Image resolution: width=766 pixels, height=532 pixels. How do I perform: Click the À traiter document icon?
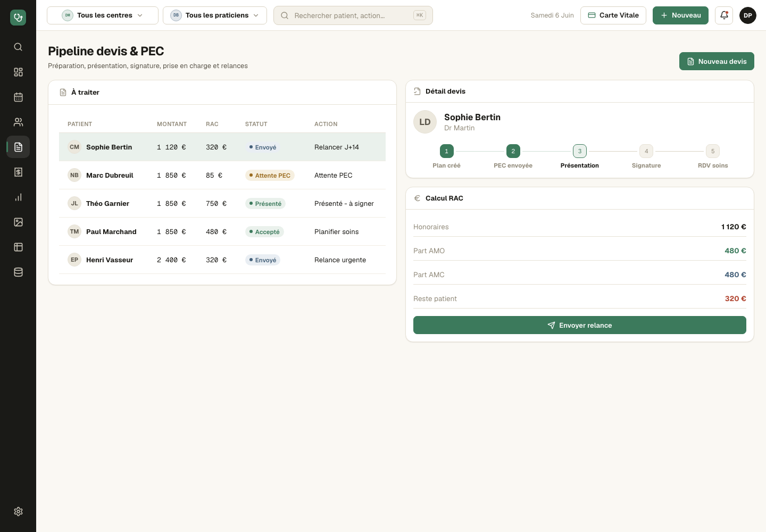63,93
